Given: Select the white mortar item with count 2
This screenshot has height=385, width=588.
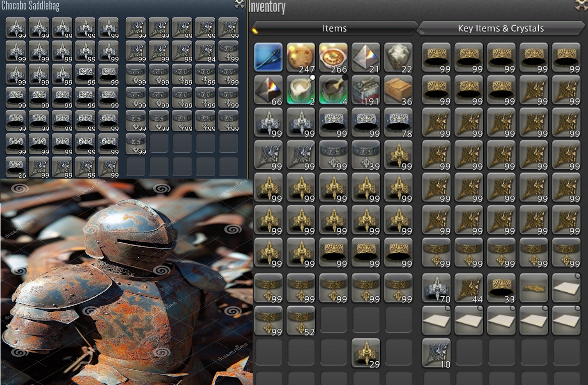Looking at the screenshot, I should (x=301, y=90).
